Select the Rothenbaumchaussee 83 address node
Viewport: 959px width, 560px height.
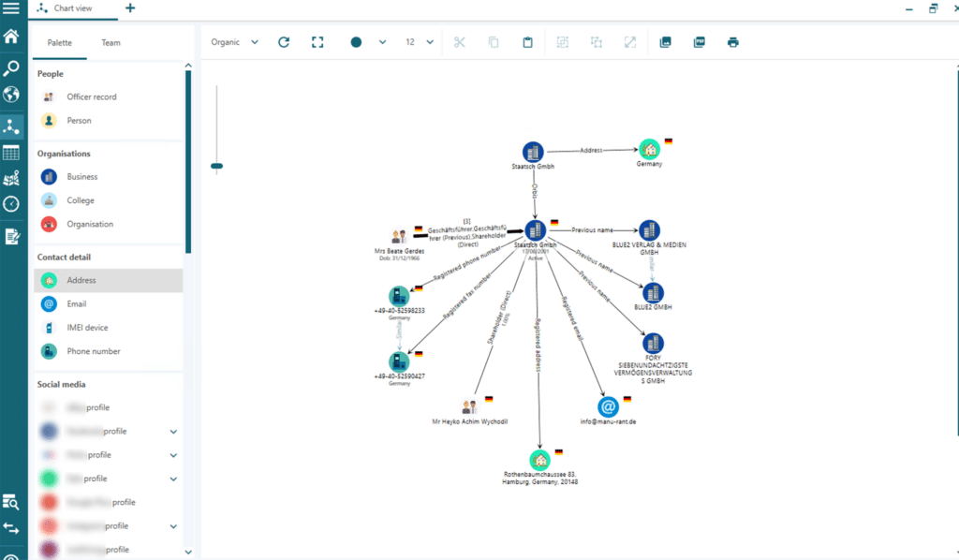pos(539,460)
